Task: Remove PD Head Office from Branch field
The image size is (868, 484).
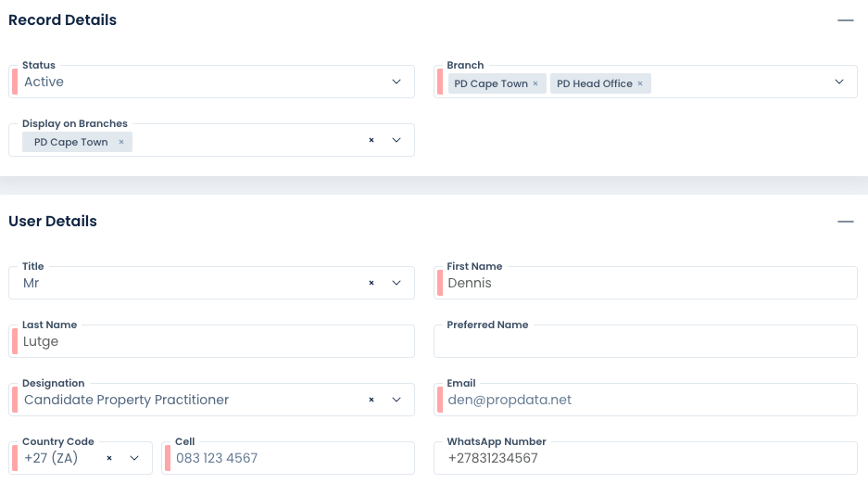Action: pyautogui.click(x=640, y=83)
